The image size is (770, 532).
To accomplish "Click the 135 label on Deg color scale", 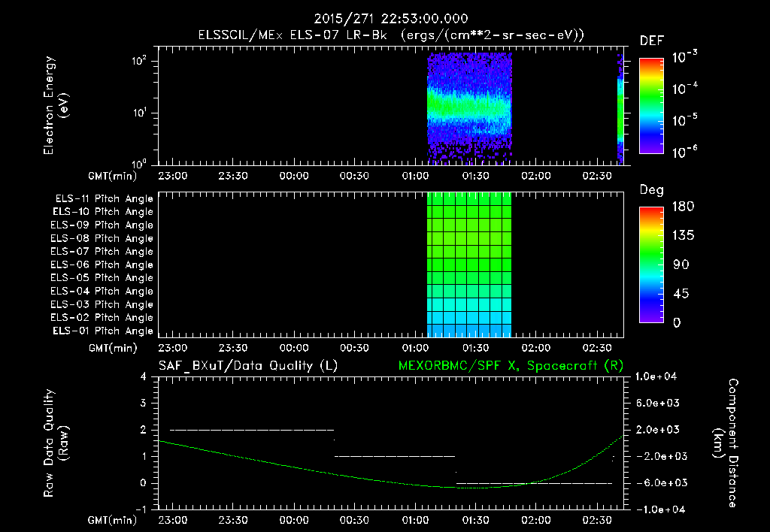I will point(683,236).
